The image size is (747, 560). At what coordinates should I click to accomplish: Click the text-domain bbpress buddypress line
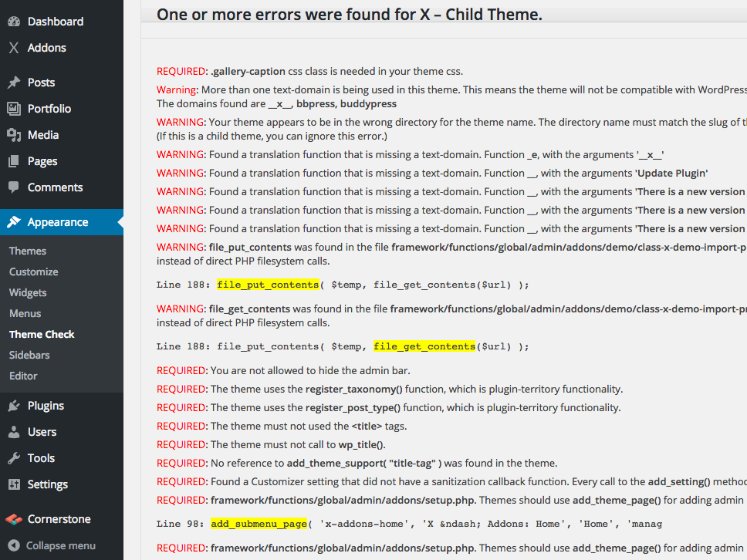[x=276, y=104]
